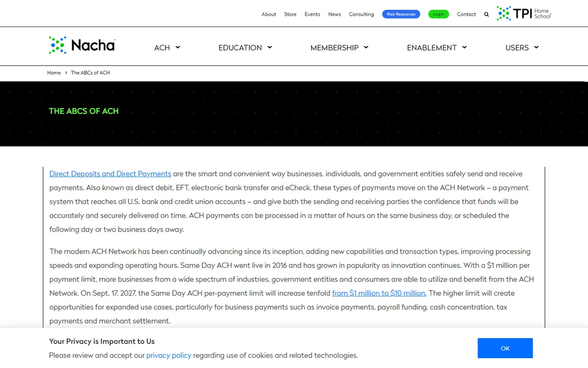Open the privacy policy link
Screen dimensions: 588x368
point(169,355)
